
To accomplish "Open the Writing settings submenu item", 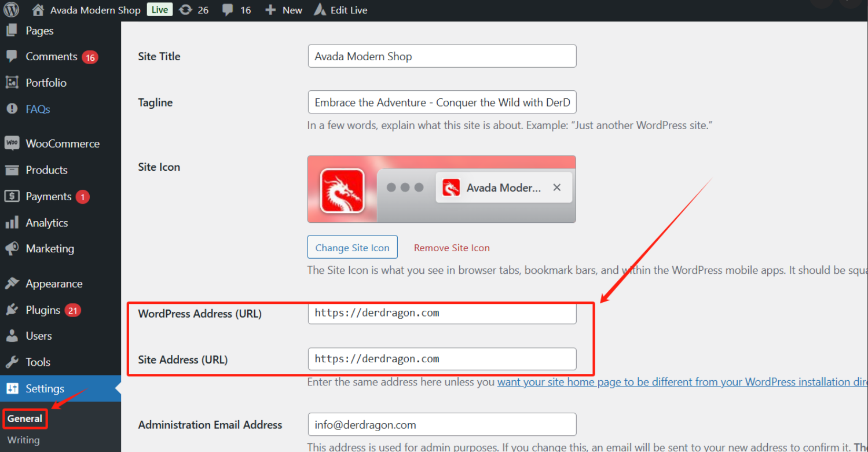I will pos(24,440).
